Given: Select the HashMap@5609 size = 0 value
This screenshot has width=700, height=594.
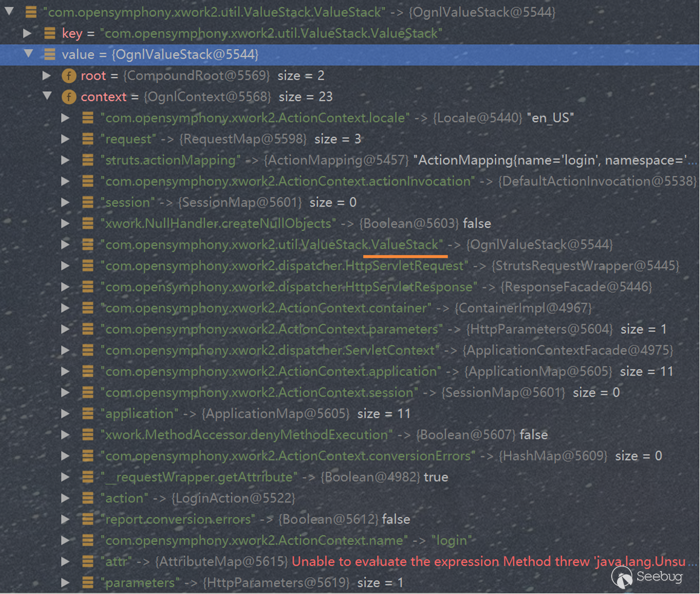Looking at the screenshot, I should 580,455.
